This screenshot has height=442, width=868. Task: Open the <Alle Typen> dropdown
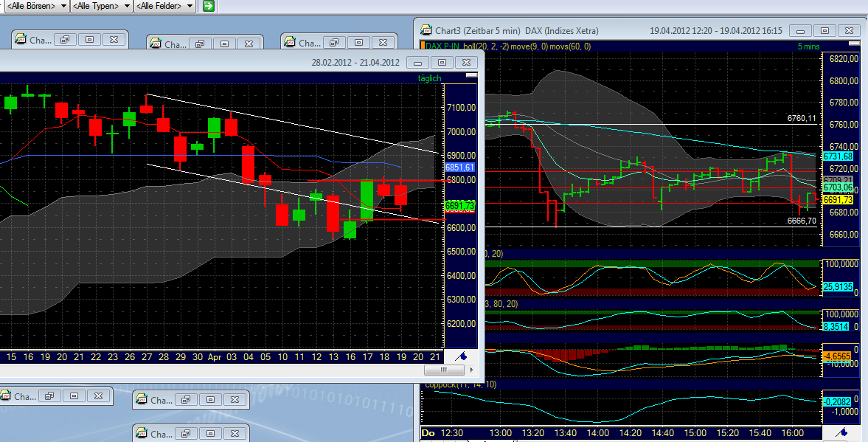click(x=101, y=6)
